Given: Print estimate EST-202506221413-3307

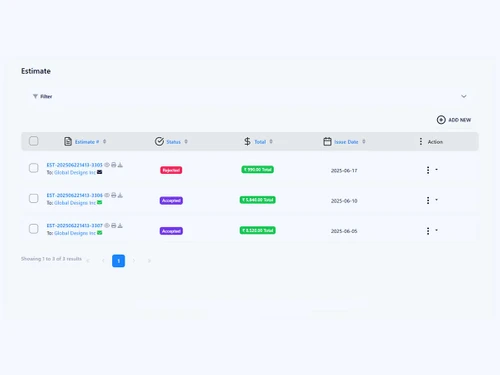Looking at the screenshot, I should click(114, 226).
